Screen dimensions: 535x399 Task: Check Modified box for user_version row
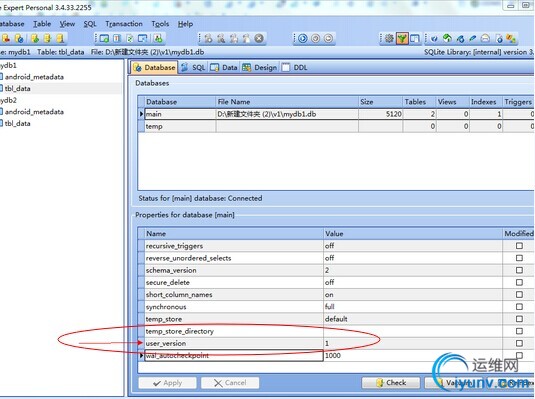[519, 343]
